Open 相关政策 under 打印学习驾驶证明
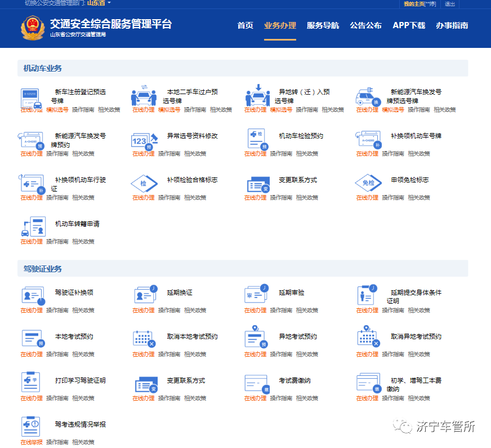 click(83, 398)
